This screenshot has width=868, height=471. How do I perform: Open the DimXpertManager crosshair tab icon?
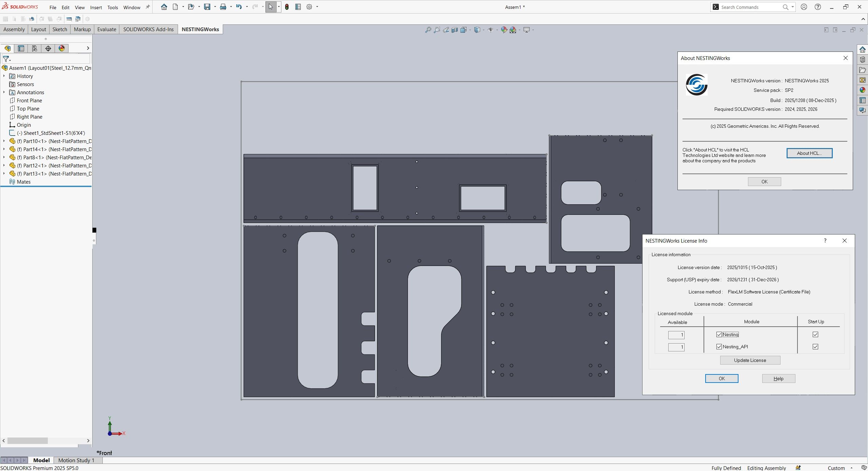tap(48, 48)
